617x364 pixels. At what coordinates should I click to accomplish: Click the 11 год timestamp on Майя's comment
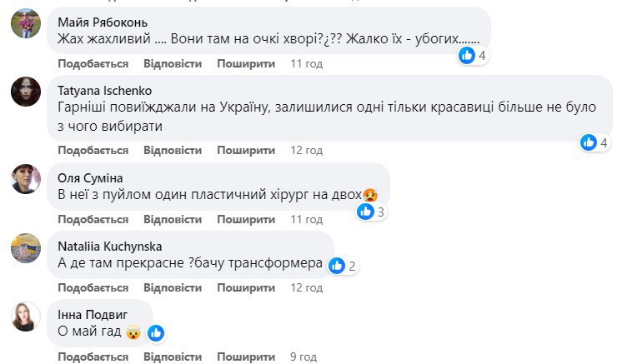point(307,64)
